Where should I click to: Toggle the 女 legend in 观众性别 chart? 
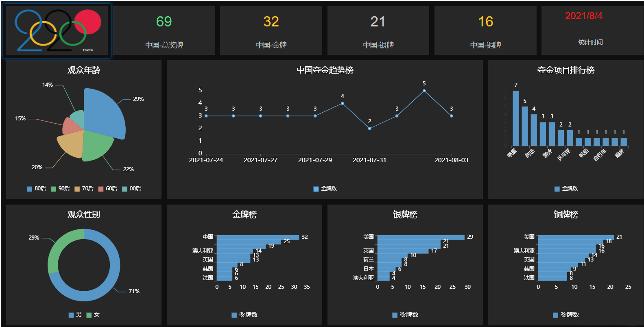[x=93, y=315]
